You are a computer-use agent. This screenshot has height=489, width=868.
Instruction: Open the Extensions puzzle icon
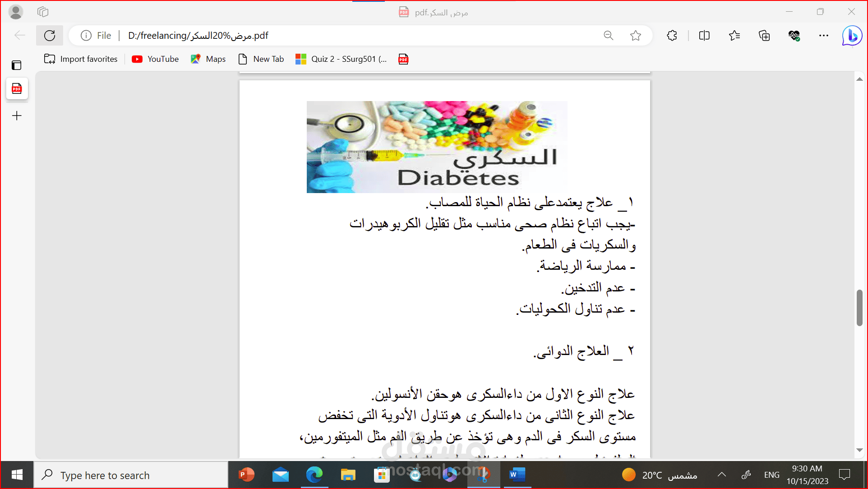coord(672,36)
